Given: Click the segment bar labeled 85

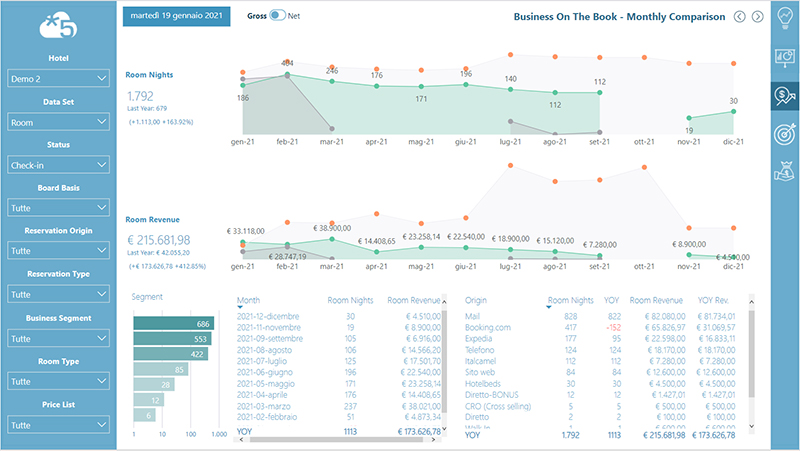Looking at the screenshot, I should [x=161, y=369].
